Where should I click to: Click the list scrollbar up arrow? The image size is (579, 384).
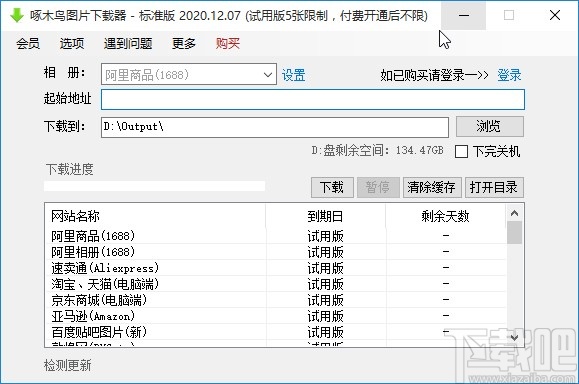click(x=514, y=213)
